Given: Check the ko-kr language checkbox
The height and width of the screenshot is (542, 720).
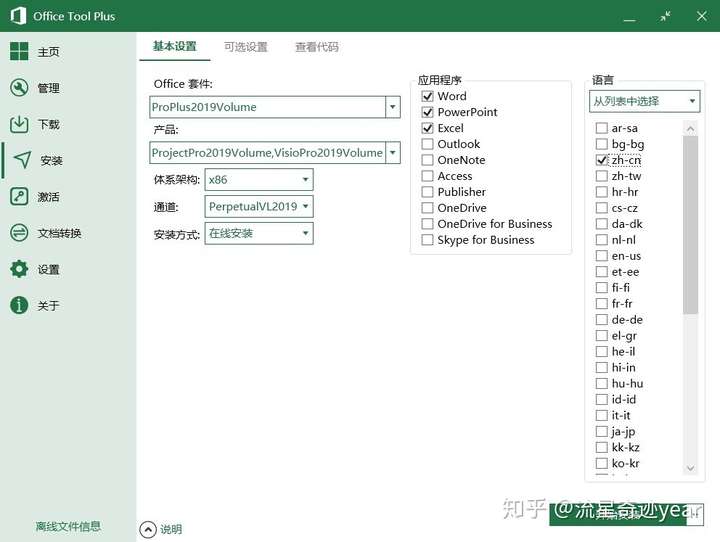Looking at the screenshot, I should 602,463.
